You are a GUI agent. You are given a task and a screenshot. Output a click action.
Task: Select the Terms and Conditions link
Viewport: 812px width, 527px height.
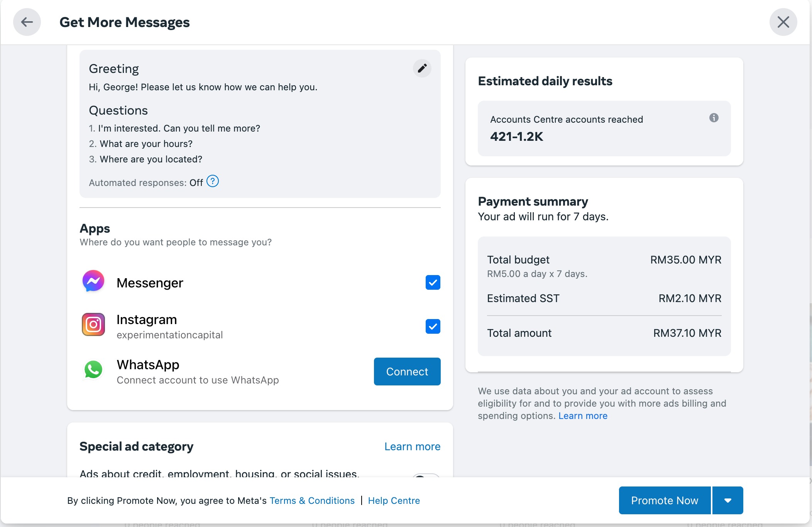click(x=312, y=500)
